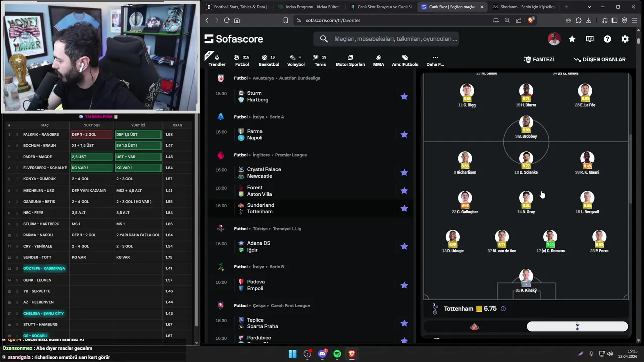Open the Sofascore home logo
Viewport: 644px width, 362px height.
point(234,39)
